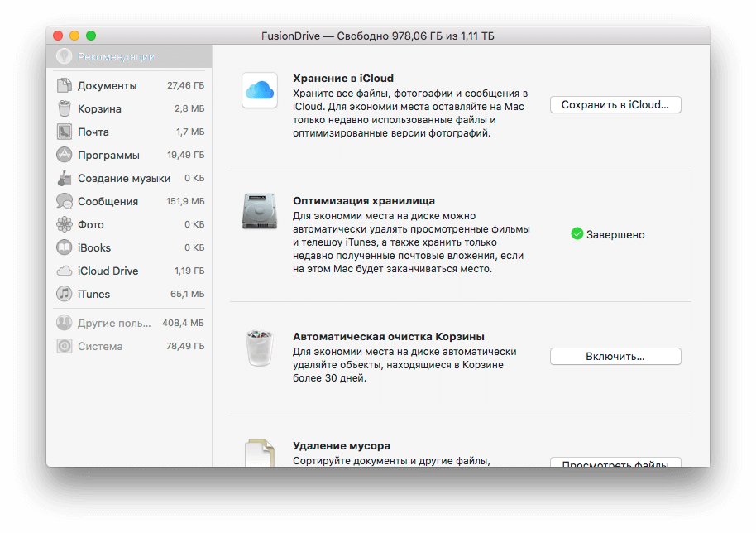Click the Фото flower icon
The width and height of the screenshot is (756, 533).
pos(64,224)
